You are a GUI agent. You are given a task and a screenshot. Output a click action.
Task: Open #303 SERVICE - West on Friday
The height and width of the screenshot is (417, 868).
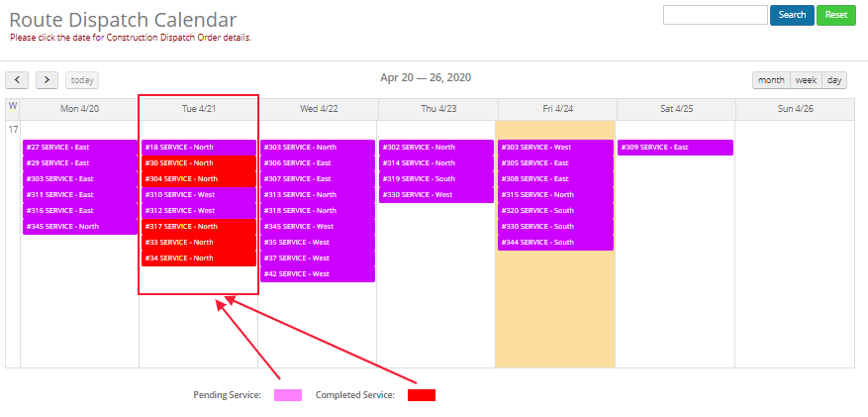(556, 148)
